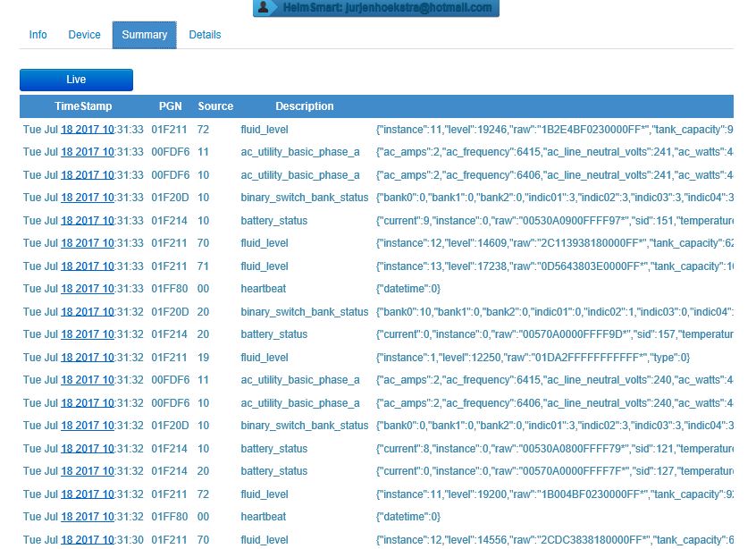Click the user profile icon in header
The height and width of the screenshot is (549, 756).
265,8
